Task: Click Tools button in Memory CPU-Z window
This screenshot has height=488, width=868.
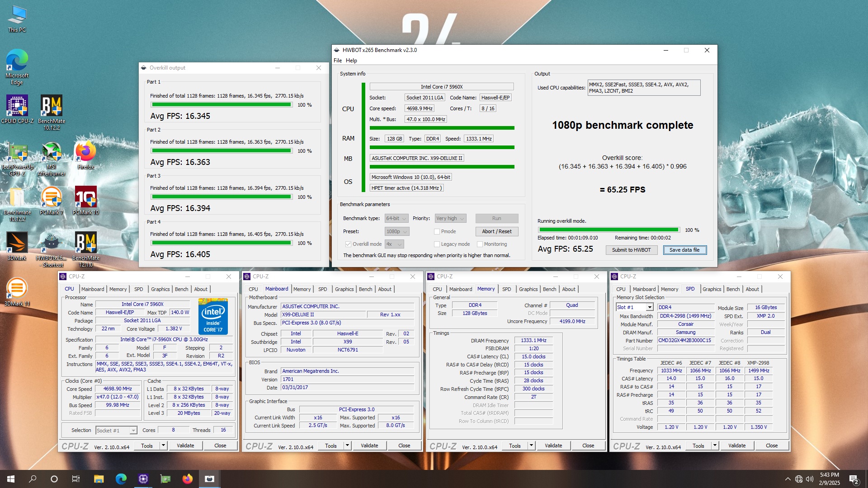Action: click(x=514, y=446)
